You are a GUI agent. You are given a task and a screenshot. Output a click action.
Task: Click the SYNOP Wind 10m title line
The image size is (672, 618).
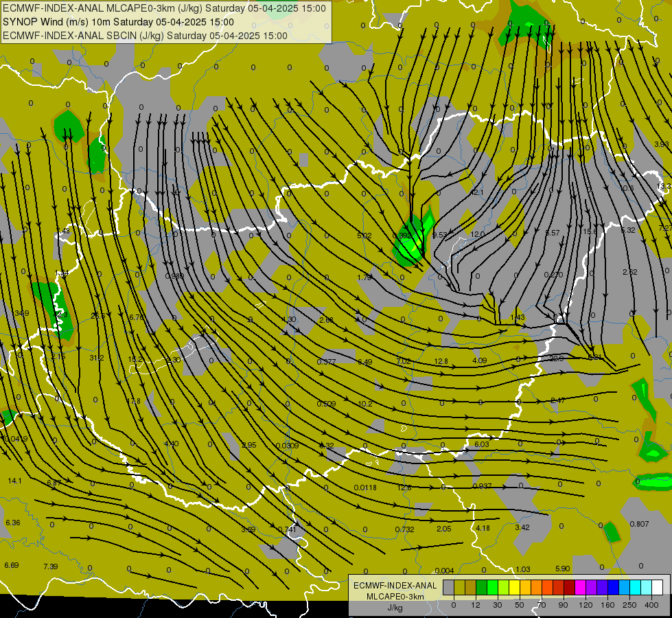pos(118,22)
